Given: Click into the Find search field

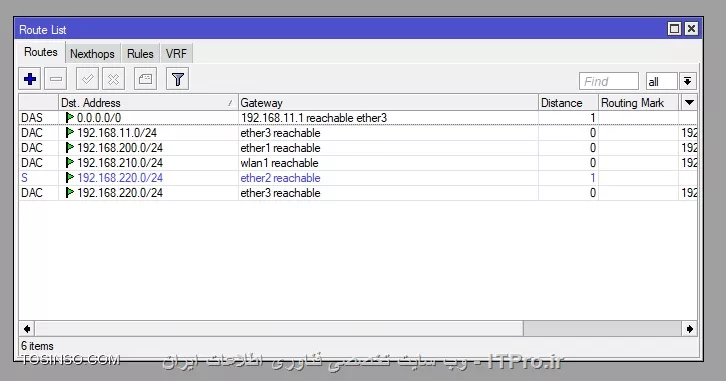Looking at the screenshot, I should click(608, 81).
